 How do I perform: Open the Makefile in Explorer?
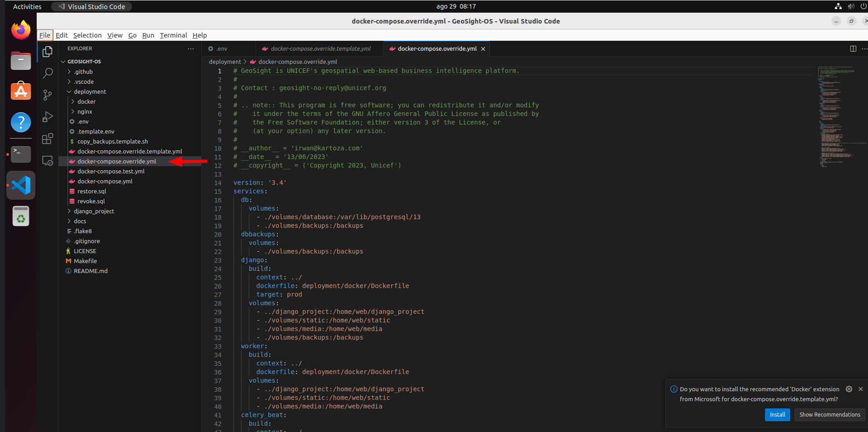click(x=130, y=261)
